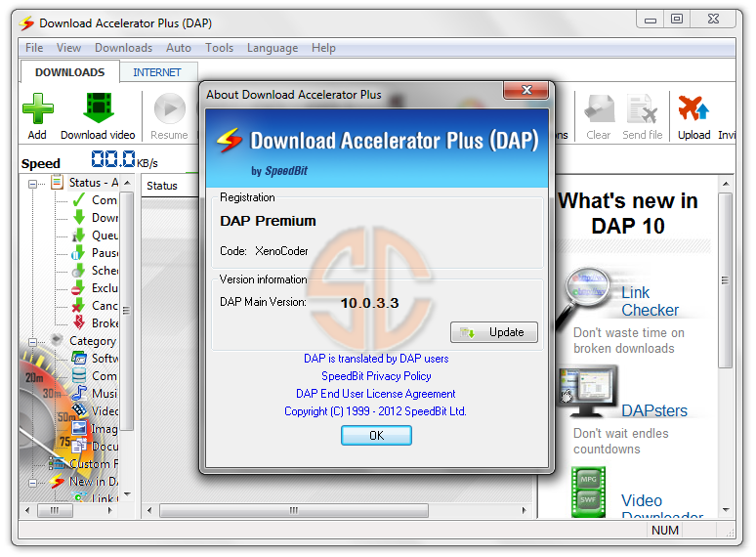The width and height of the screenshot is (756, 557).
Task: Switch to the INTERNET tab
Action: (x=157, y=72)
